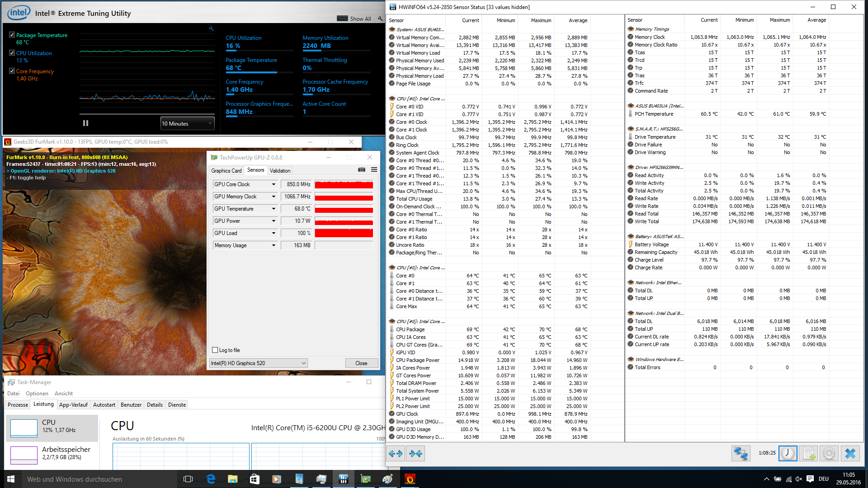Open HWiNFO remote network sensors icon
Image resolution: width=868 pixels, height=488 pixels.
pos(741,453)
